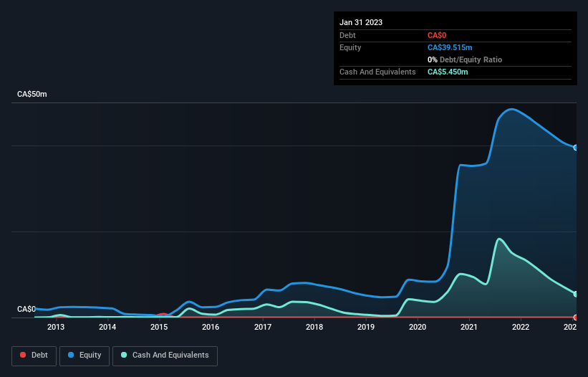
Task: Toggle the Equity series legend button
Action: pos(85,355)
